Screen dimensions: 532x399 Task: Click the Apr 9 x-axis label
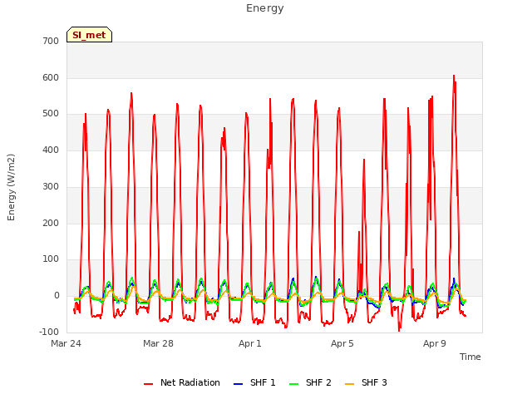pyautogui.click(x=435, y=343)
